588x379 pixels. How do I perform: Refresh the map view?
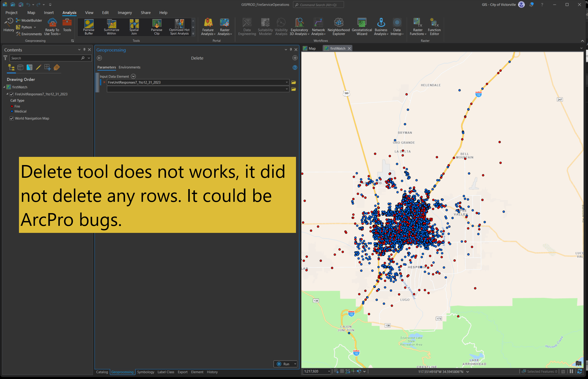[x=580, y=371]
